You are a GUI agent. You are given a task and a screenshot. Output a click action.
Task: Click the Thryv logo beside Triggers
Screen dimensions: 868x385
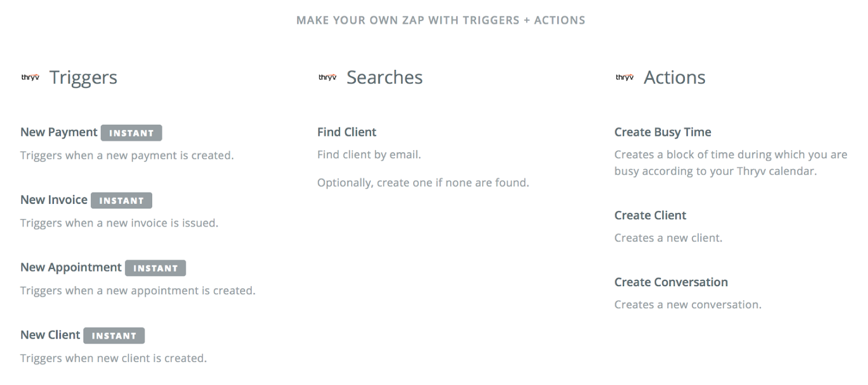point(30,77)
